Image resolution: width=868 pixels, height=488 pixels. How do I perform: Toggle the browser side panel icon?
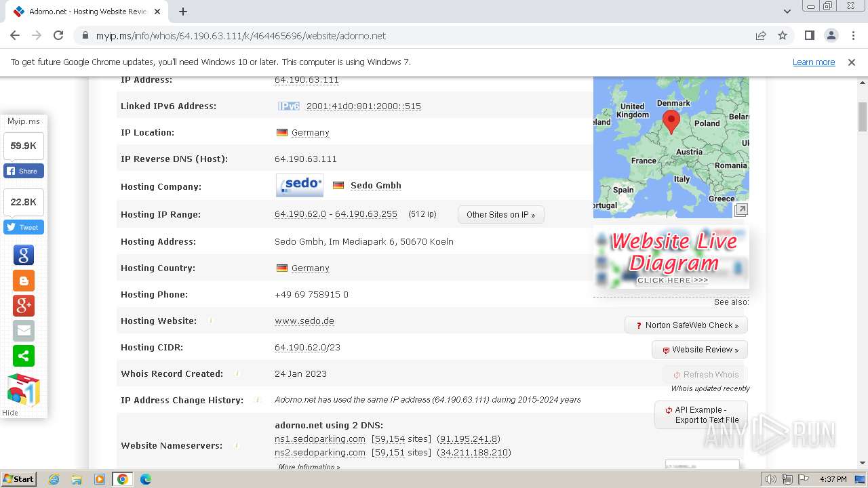click(x=810, y=36)
